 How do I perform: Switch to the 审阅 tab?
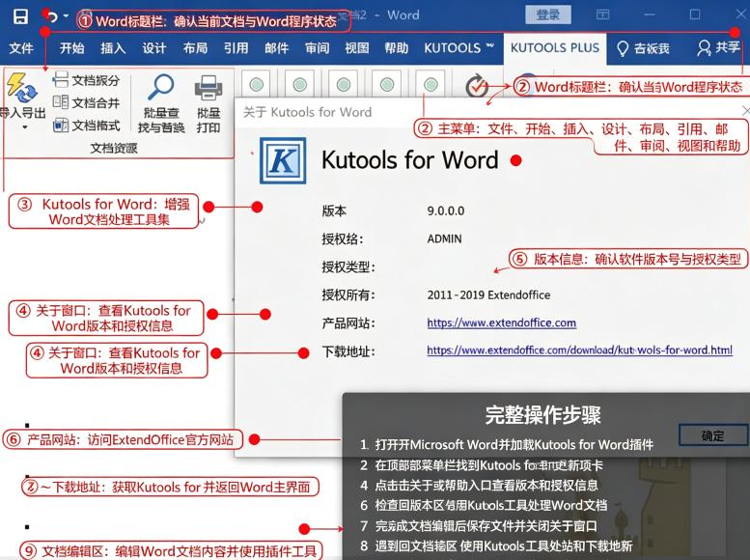[x=318, y=48]
